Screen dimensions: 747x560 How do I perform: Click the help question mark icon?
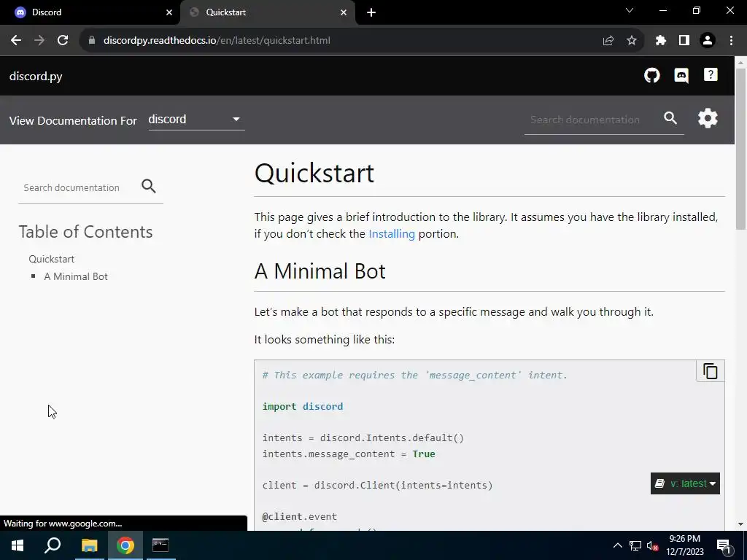coord(711,75)
